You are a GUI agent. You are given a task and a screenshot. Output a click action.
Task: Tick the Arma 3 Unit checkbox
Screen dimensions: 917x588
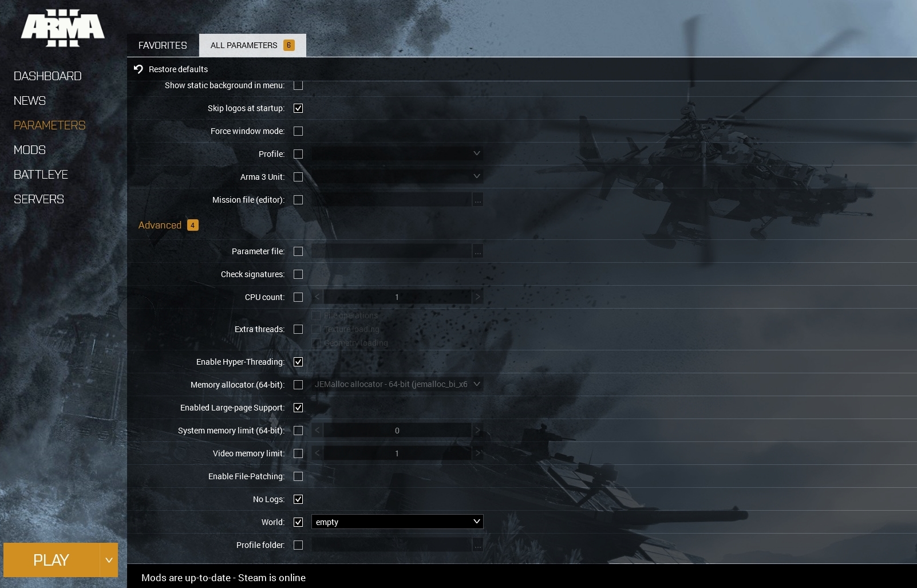tap(298, 177)
